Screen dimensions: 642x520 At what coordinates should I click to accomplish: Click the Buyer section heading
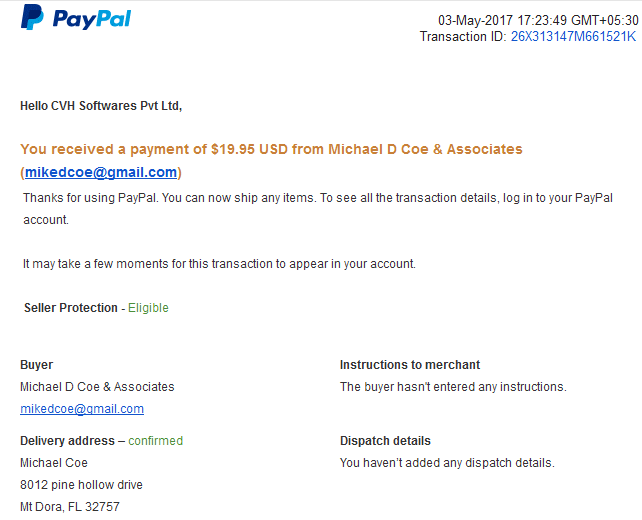36,365
